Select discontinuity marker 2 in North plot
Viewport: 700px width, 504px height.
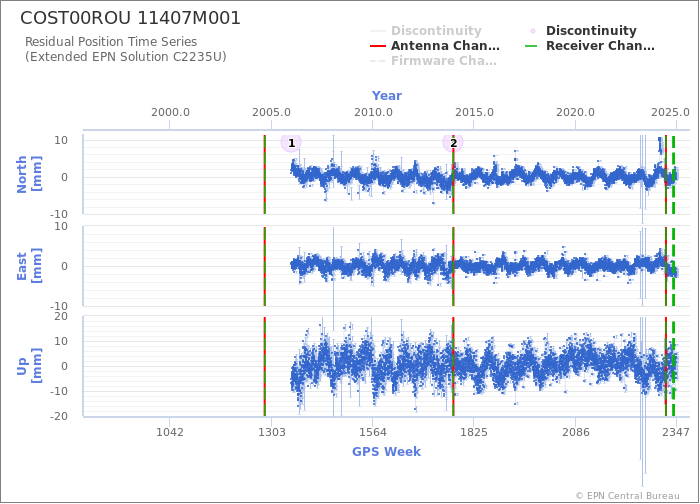[x=453, y=143]
